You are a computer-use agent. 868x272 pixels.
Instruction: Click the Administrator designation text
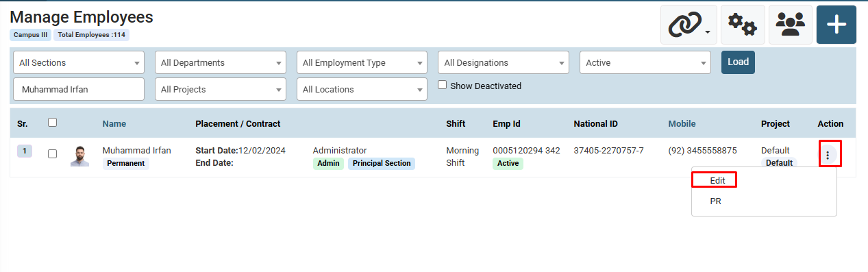pyautogui.click(x=340, y=150)
